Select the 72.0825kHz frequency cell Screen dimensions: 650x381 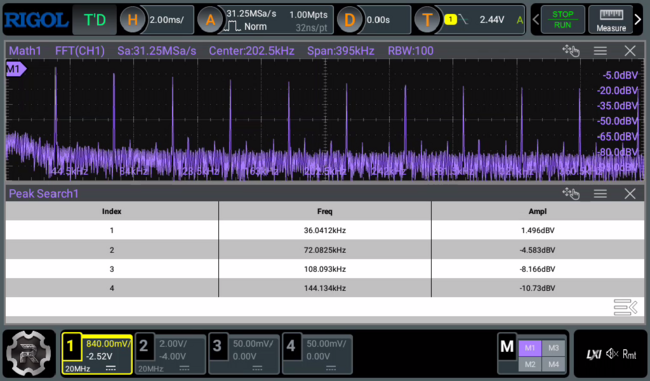coord(325,250)
